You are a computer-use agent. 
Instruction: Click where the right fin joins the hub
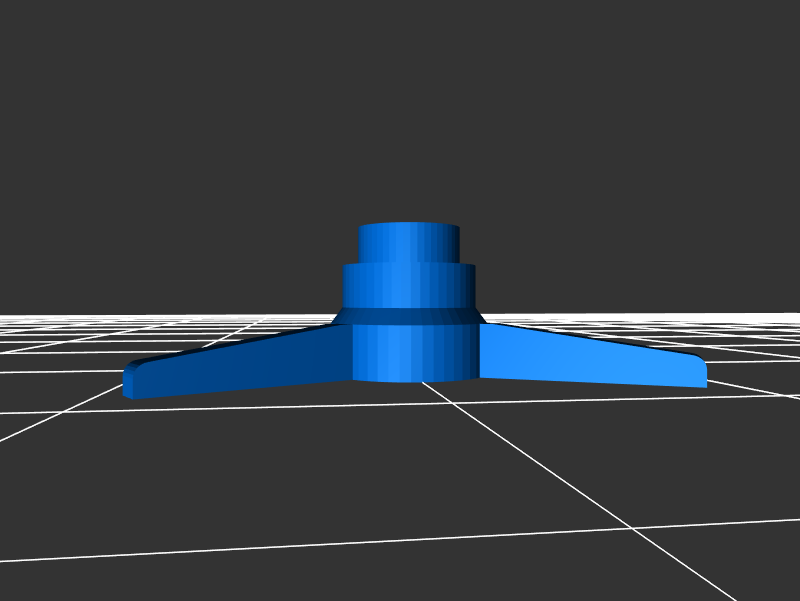(x=483, y=350)
